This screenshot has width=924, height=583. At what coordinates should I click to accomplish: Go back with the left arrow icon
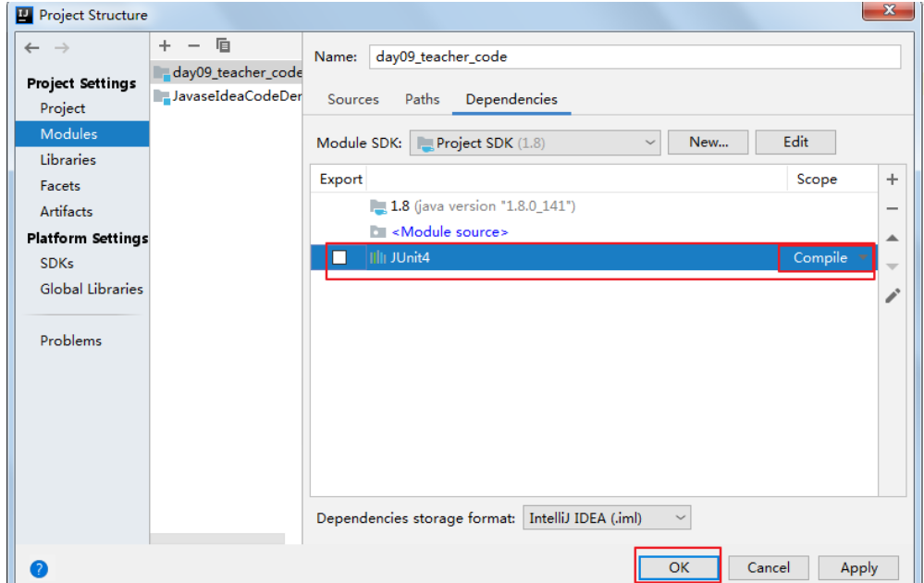[31, 48]
